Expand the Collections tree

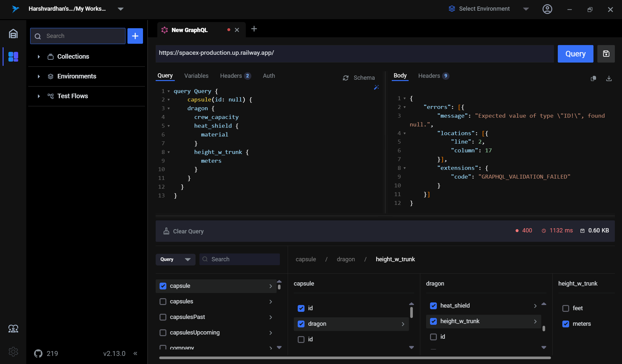(x=39, y=57)
